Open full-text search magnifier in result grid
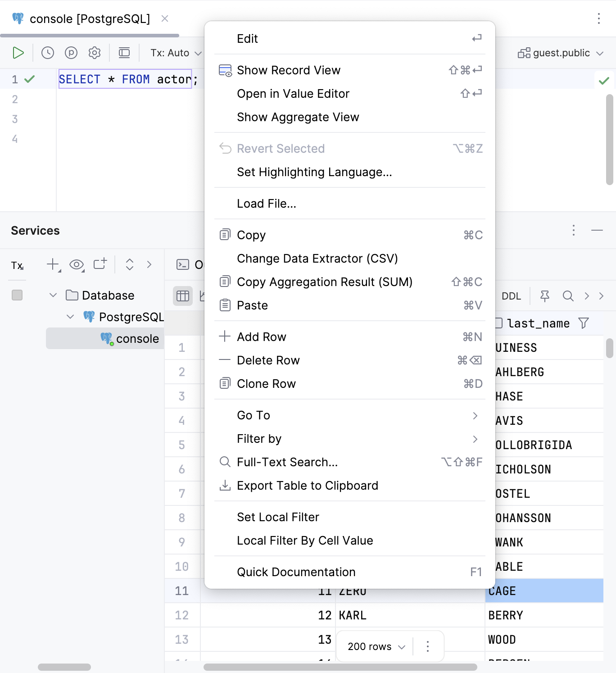 tap(568, 296)
